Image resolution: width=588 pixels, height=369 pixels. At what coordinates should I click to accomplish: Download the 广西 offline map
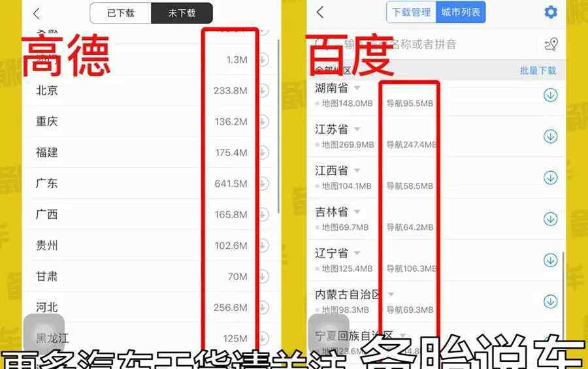[x=264, y=214]
